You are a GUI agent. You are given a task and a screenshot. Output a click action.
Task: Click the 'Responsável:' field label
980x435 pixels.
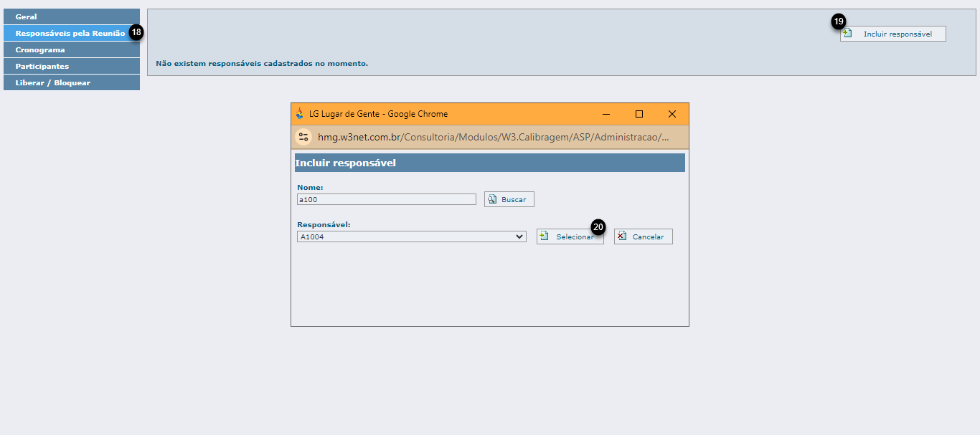(x=324, y=224)
